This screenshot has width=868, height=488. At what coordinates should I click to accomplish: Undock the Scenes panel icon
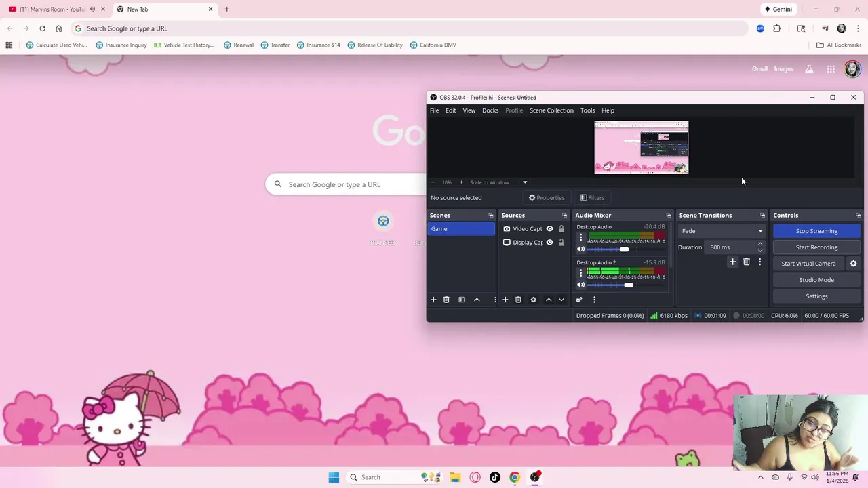click(x=491, y=216)
